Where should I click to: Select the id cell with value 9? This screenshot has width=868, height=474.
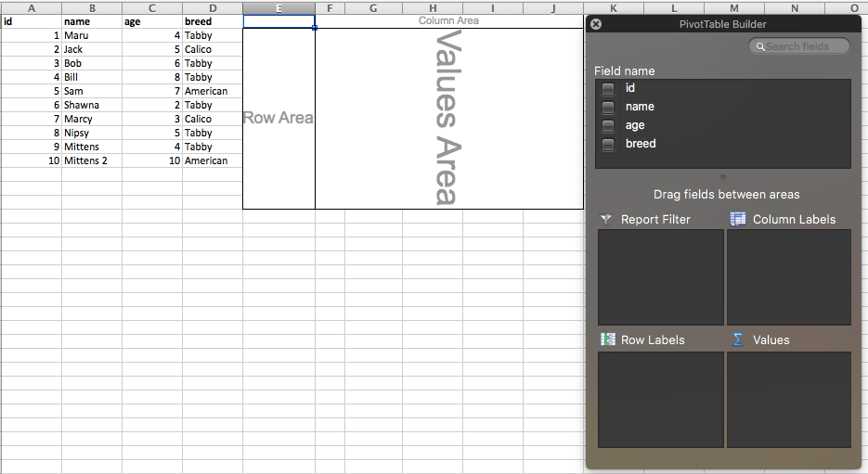31,147
